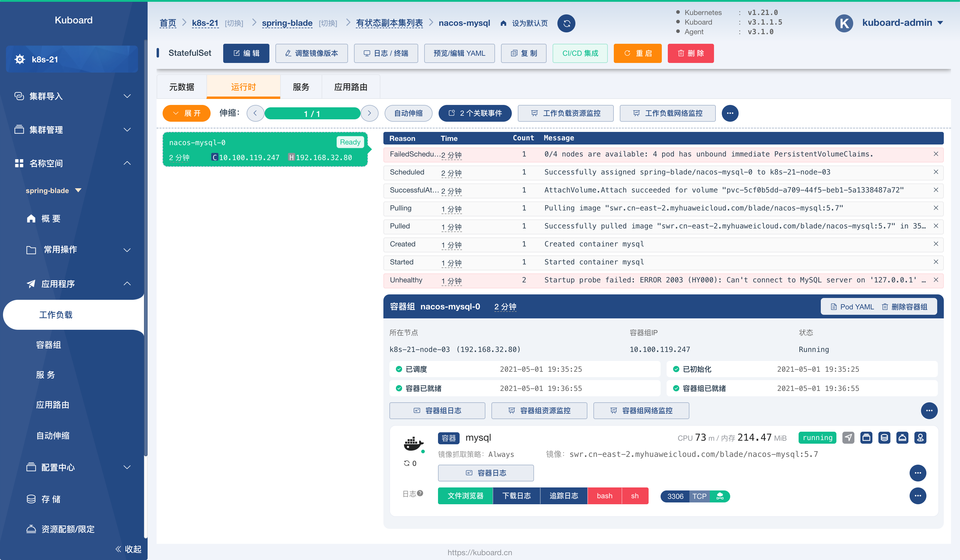Click the database-disk icon in mysql container row
960x560 pixels.
coord(884,437)
